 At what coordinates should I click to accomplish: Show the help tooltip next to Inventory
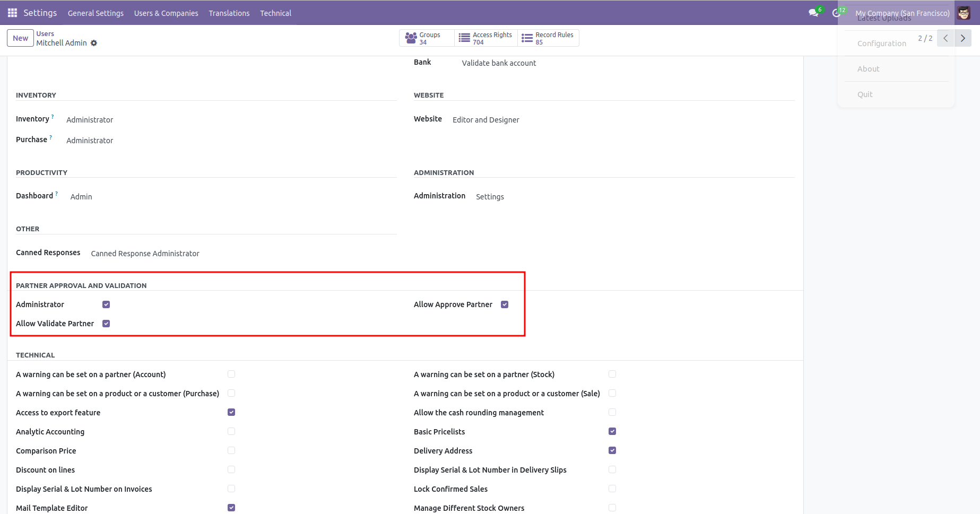coord(53,117)
